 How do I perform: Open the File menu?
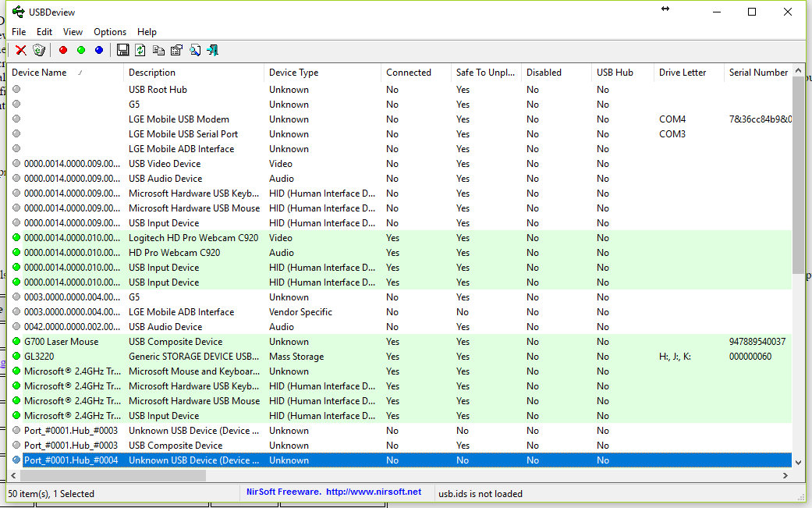19,31
